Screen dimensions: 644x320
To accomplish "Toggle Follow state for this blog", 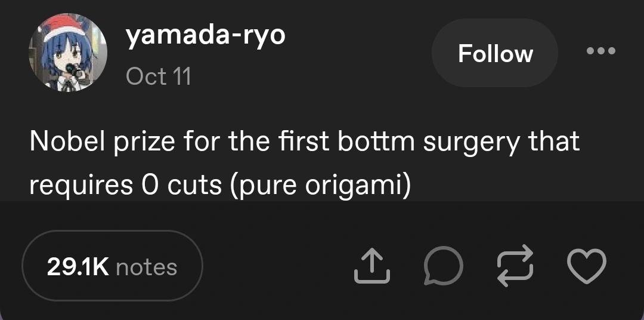I will click(x=495, y=54).
